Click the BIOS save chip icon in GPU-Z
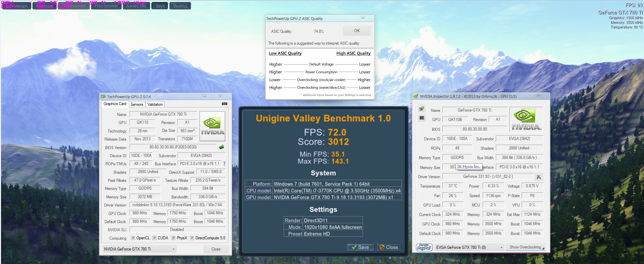The width and height of the screenshot is (644, 264). coord(222,147)
